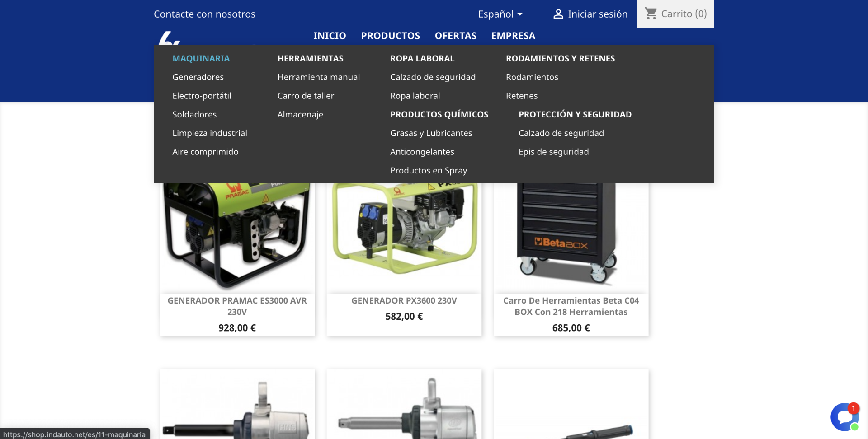Open the OFERTAS menu item
The width and height of the screenshot is (868, 439).
456,36
